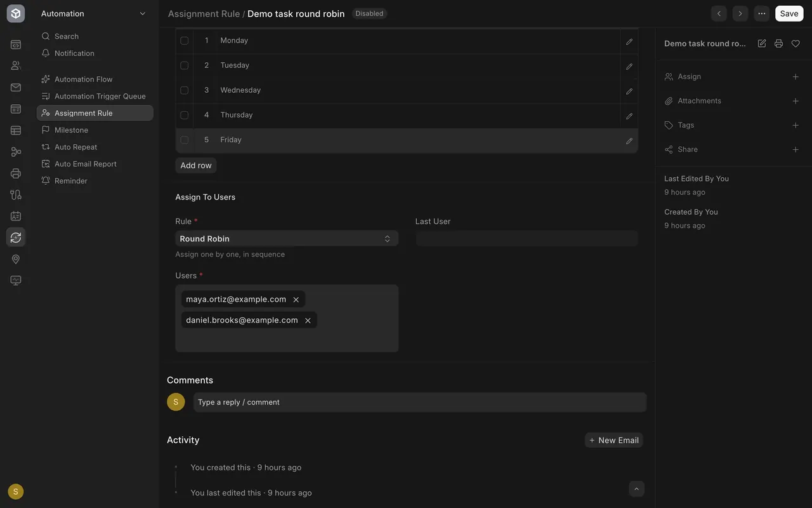Open the mail icon in left rail
The width and height of the screenshot is (812, 508).
(16, 88)
